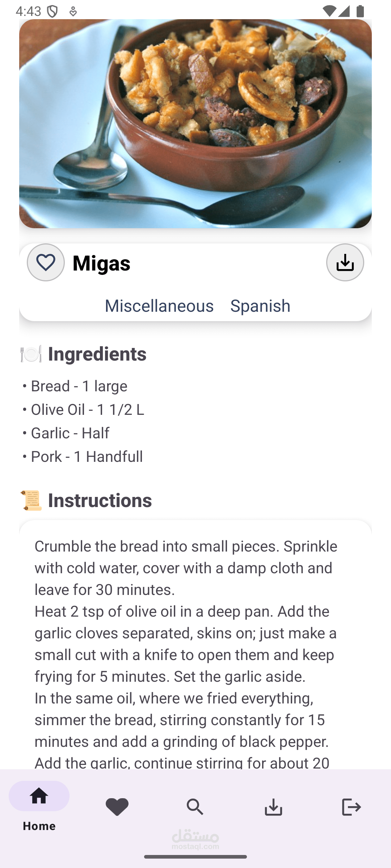Screen dimensions: 391x868
Task: Select the Miscellaneous category link
Action: (x=159, y=306)
